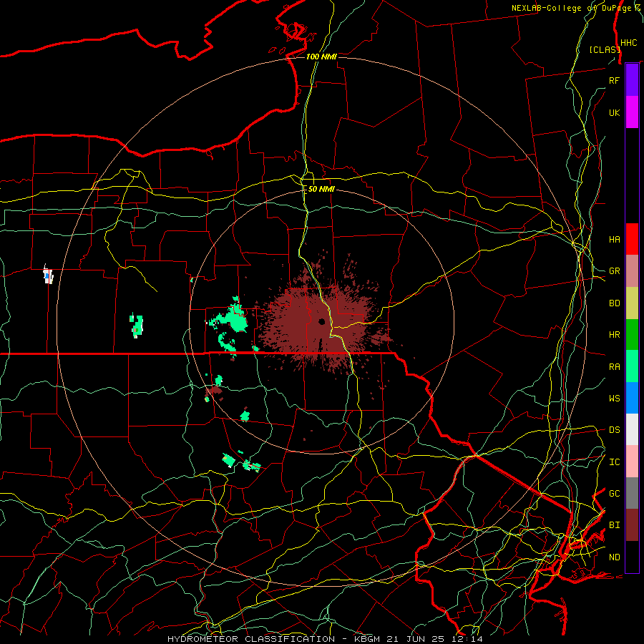Click the GR legend label
The width and height of the screenshot is (644, 644).
[x=614, y=271]
